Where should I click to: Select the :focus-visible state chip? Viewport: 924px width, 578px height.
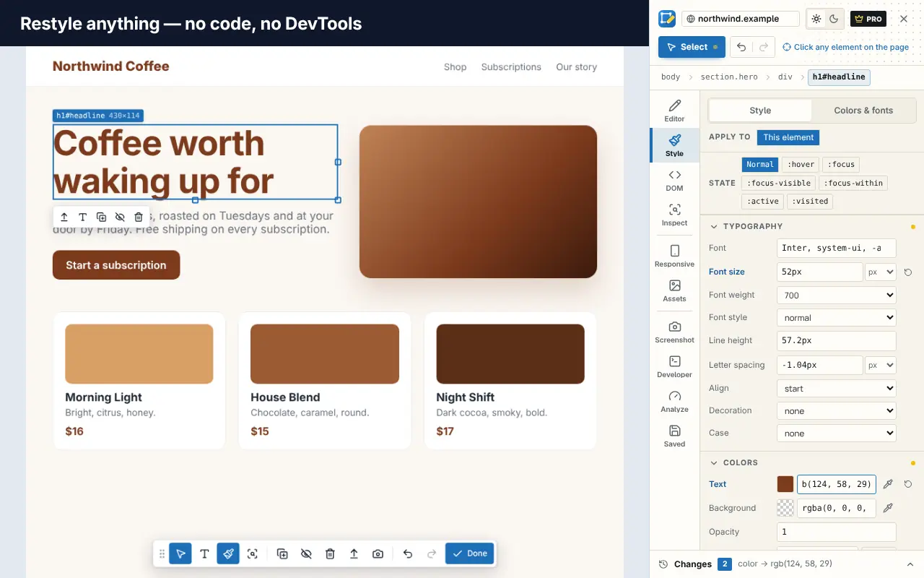point(778,183)
